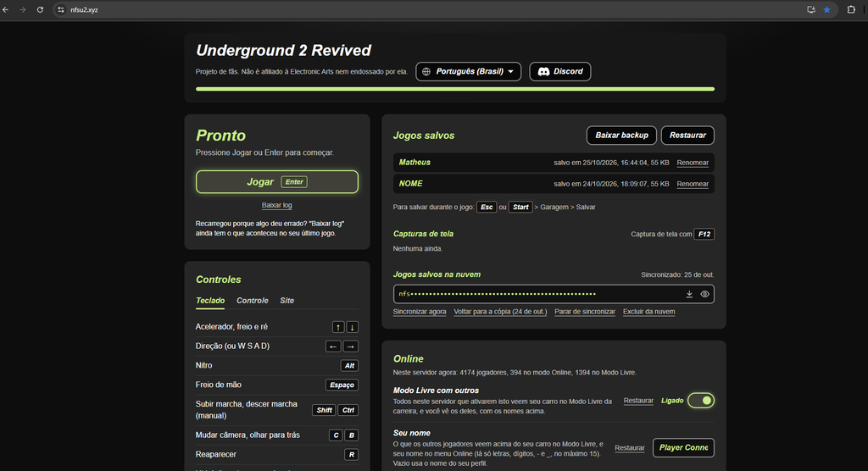This screenshot has height=471, width=868.
Task: Click the green loading progress bar
Action: pyautogui.click(x=455, y=89)
